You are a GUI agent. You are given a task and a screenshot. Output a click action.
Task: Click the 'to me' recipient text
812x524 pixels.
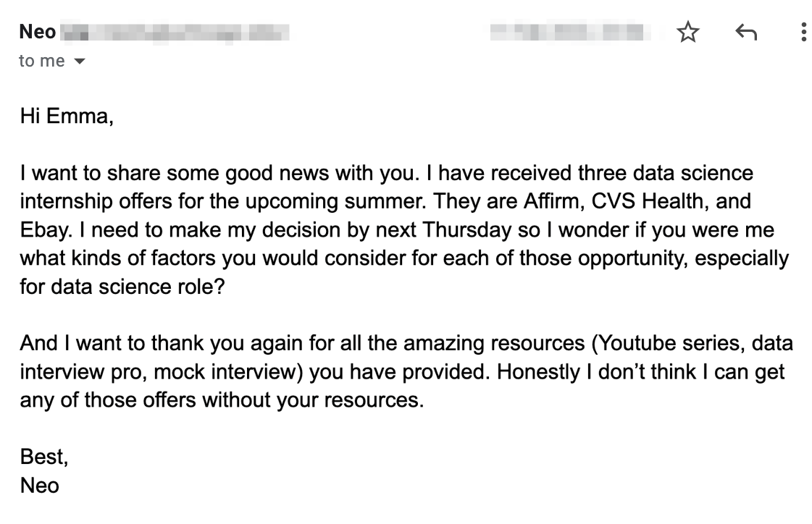(42, 62)
